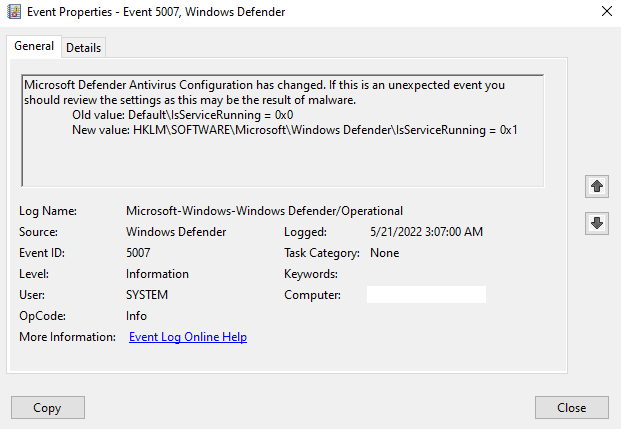Image resolution: width=621 pixels, height=429 pixels.
Task: Click the Source value Windows Defender
Action: [x=176, y=232]
